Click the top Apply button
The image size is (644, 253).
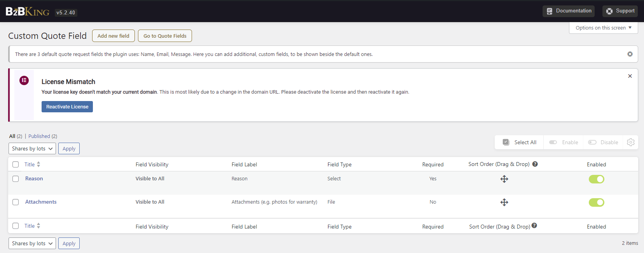coord(69,148)
